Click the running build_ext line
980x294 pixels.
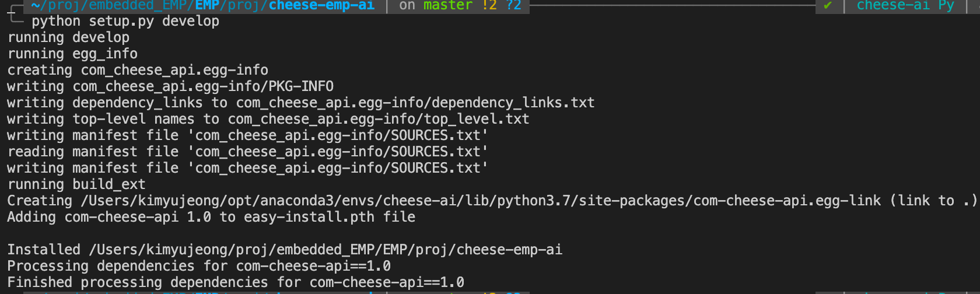coord(76,184)
